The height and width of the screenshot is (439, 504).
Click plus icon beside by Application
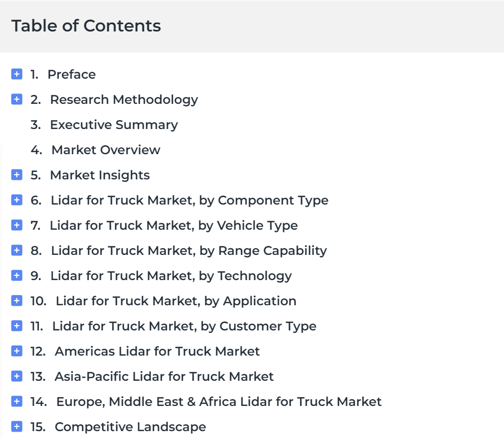point(17,301)
